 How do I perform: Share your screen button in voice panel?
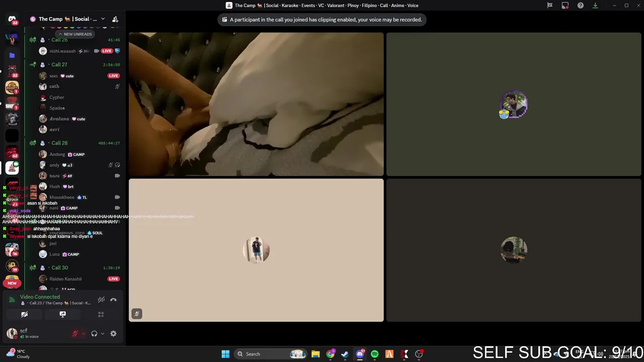click(62, 314)
